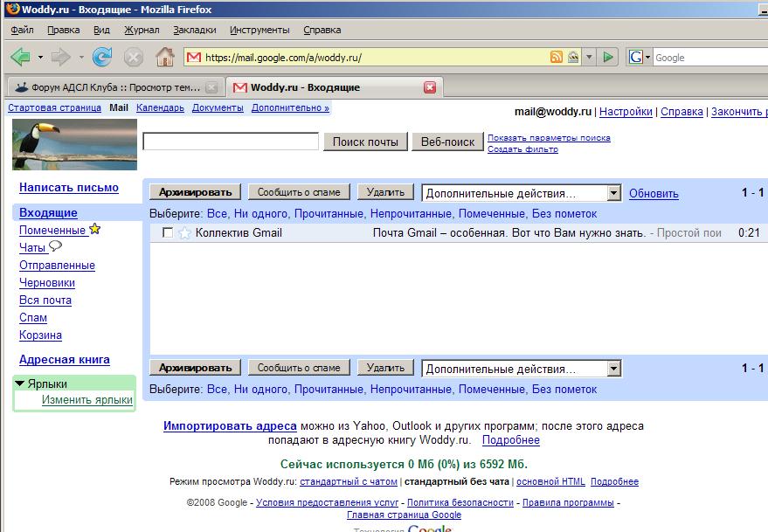Click the toucan picture logo
This screenshot has height=532, width=768.
[x=74, y=144]
